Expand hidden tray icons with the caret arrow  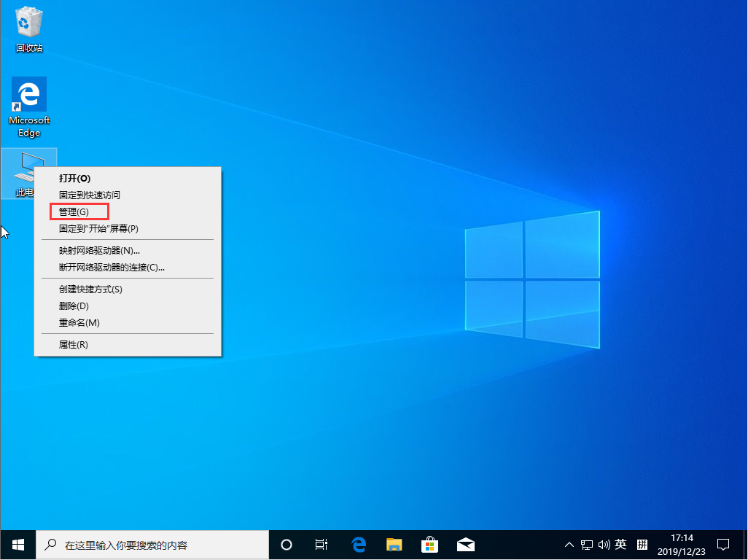569,545
